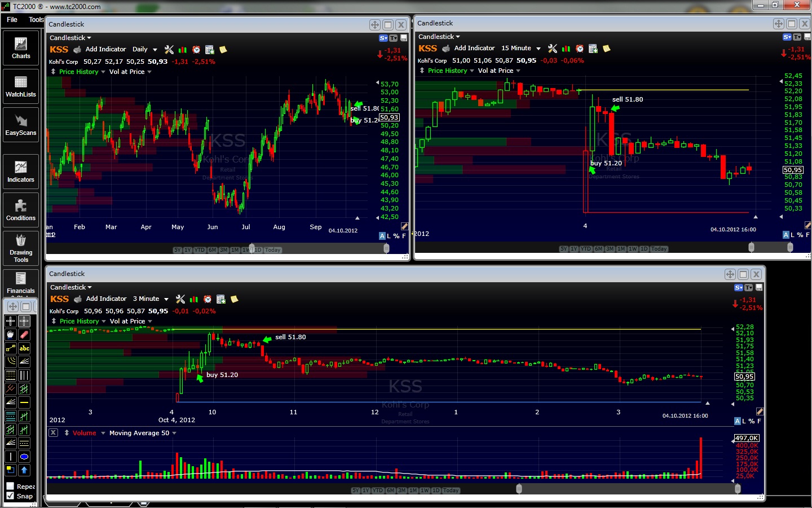812x508 pixels.
Task: Close the Volume indicator pane
Action: point(53,433)
